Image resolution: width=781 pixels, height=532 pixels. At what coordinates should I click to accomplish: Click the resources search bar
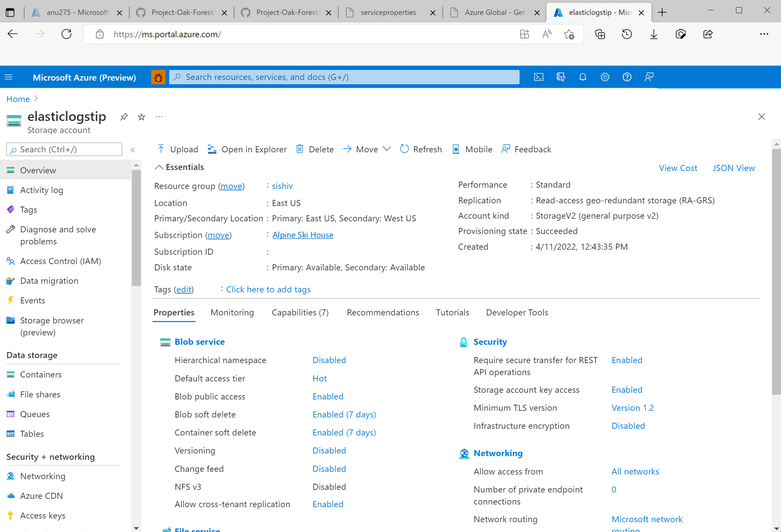tap(344, 77)
